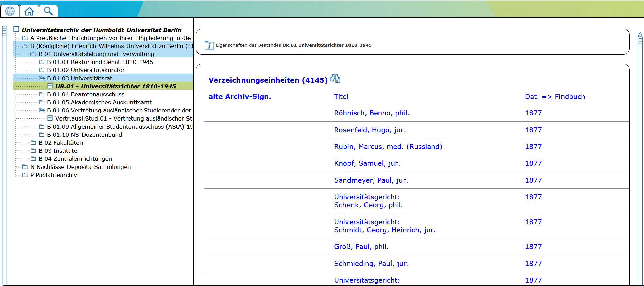Click folder icon of A Preußische Einrichtungen

(x=25, y=38)
